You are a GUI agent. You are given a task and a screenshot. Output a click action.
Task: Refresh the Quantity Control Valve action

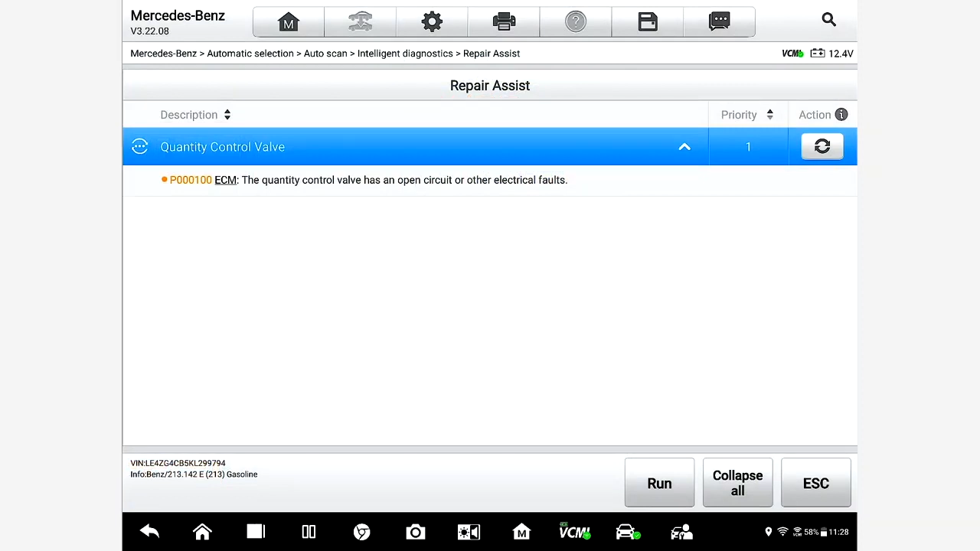822,147
